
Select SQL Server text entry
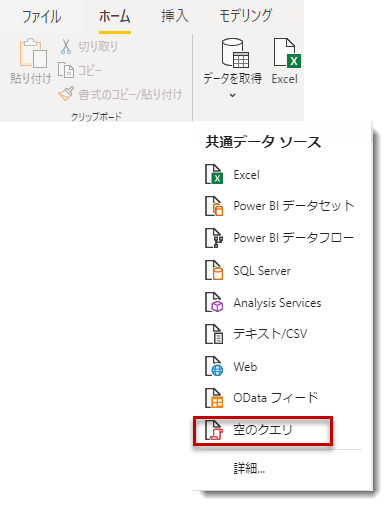[x=262, y=270]
